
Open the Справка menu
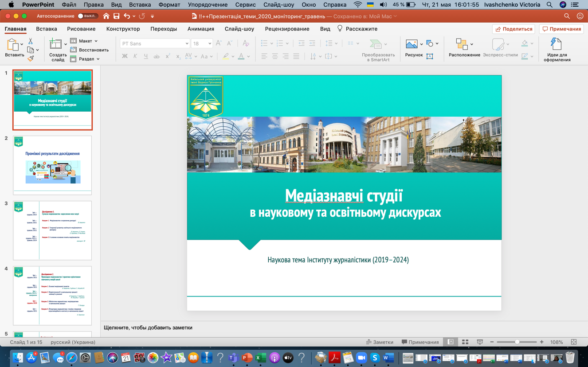pos(335,4)
